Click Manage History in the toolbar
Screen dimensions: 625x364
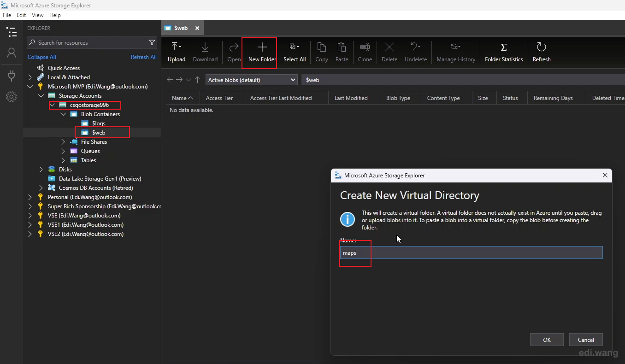tap(456, 52)
